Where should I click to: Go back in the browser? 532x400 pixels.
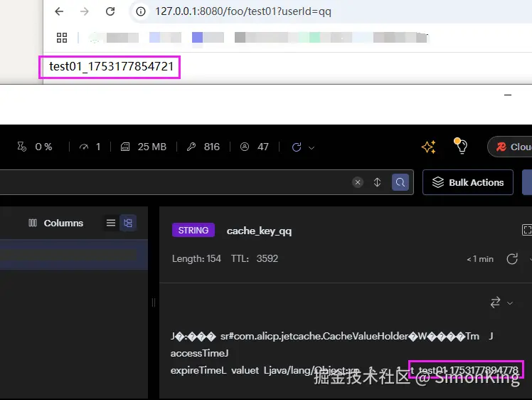[59, 11]
